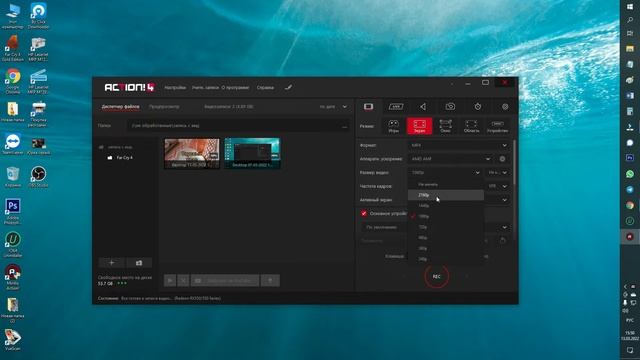Open the audio recording tab with the speaker icon
This screenshot has height=360, width=640.
[423, 107]
